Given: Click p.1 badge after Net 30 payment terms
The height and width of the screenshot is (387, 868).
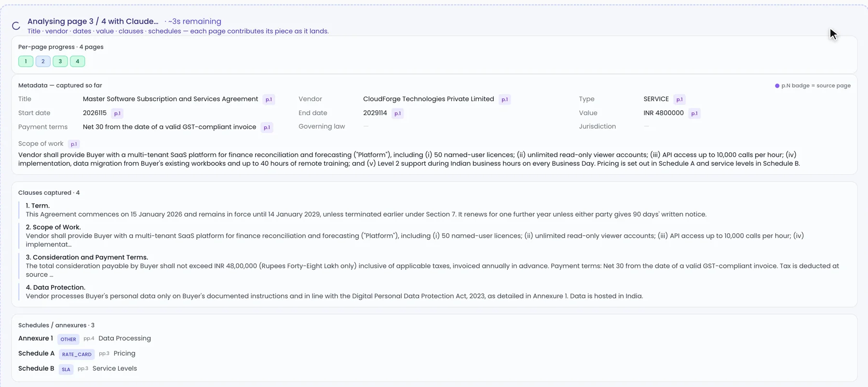Looking at the screenshot, I should 267,127.
